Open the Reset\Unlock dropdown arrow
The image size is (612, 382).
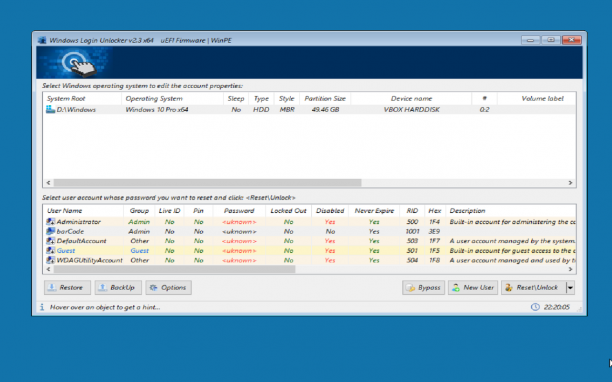(x=570, y=288)
